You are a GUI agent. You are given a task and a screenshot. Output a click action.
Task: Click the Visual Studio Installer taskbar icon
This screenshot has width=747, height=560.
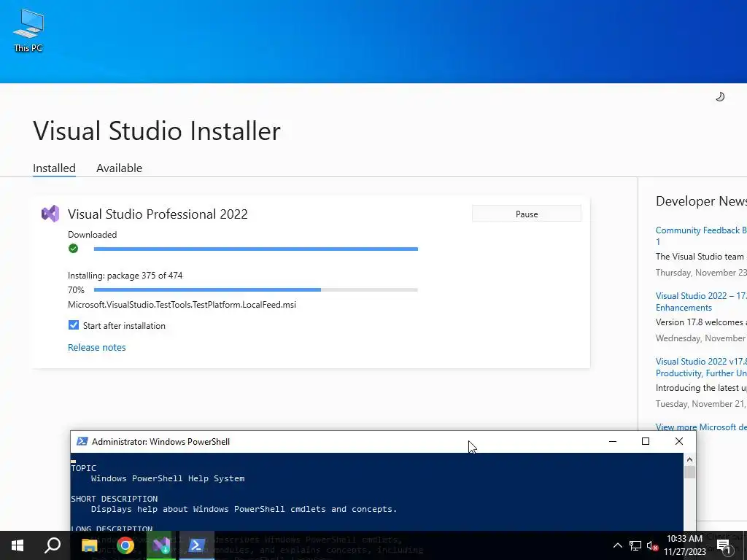pyautogui.click(x=161, y=545)
